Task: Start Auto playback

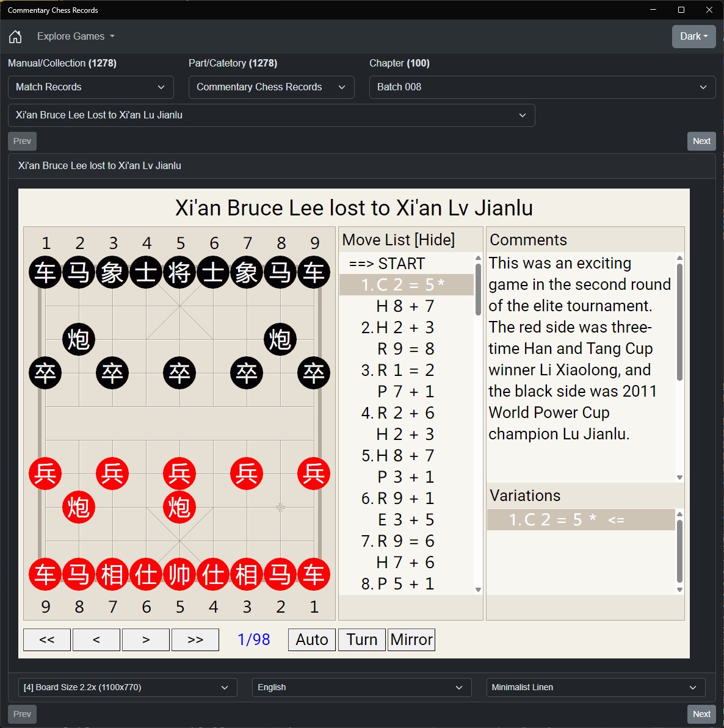Action: pos(312,640)
